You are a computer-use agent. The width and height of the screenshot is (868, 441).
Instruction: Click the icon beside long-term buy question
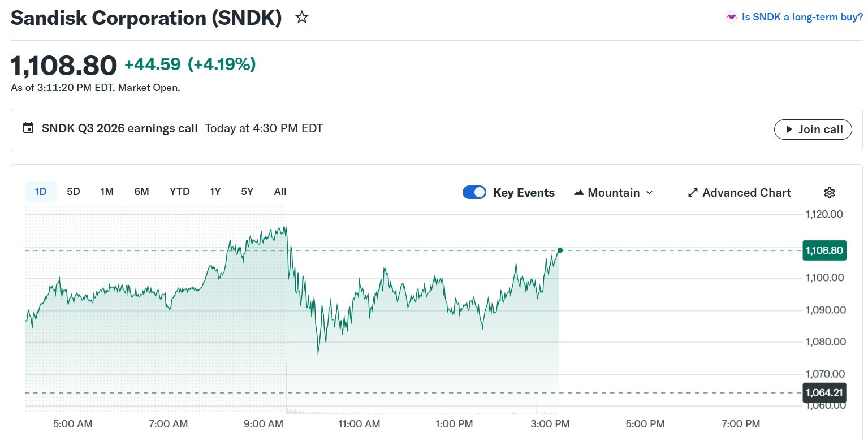[x=731, y=17]
